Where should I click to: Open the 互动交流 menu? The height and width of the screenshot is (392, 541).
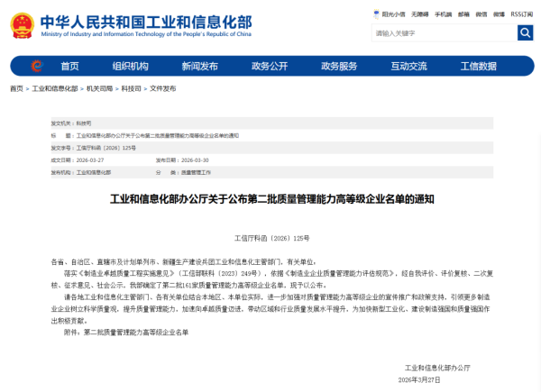click(x=408, y=66)
